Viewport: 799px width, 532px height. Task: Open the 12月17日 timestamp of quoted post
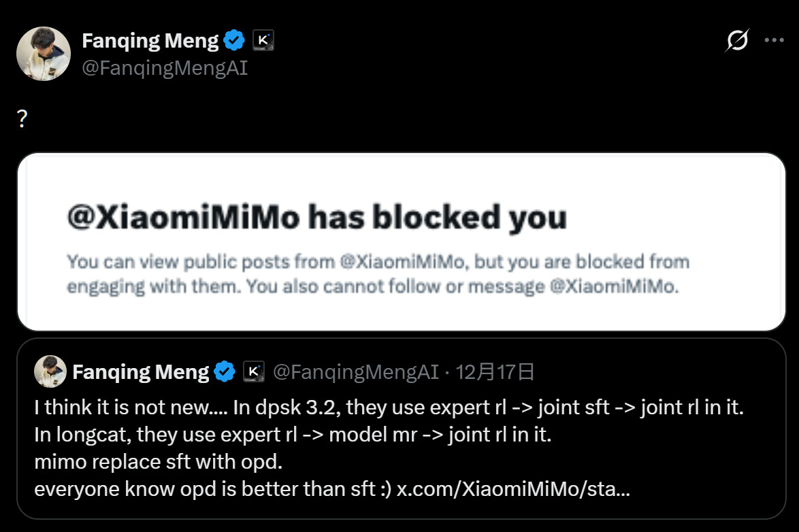click(x=494, y=372)
